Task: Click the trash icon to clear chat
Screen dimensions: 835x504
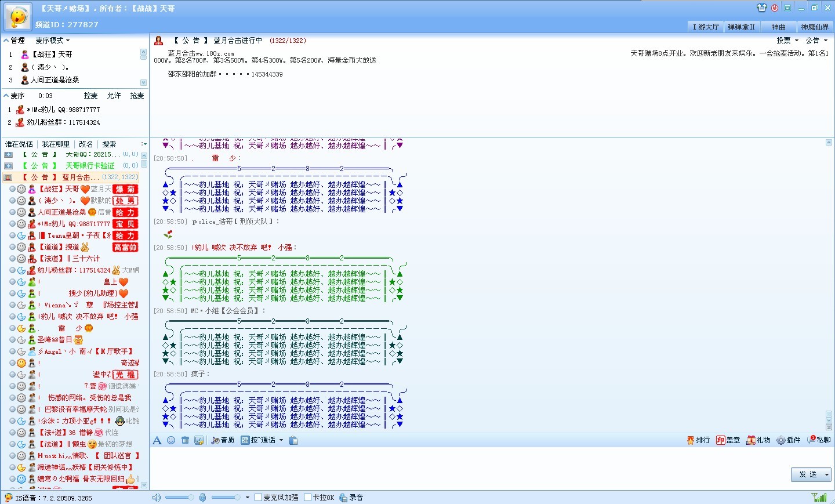Action: point(185,440)
